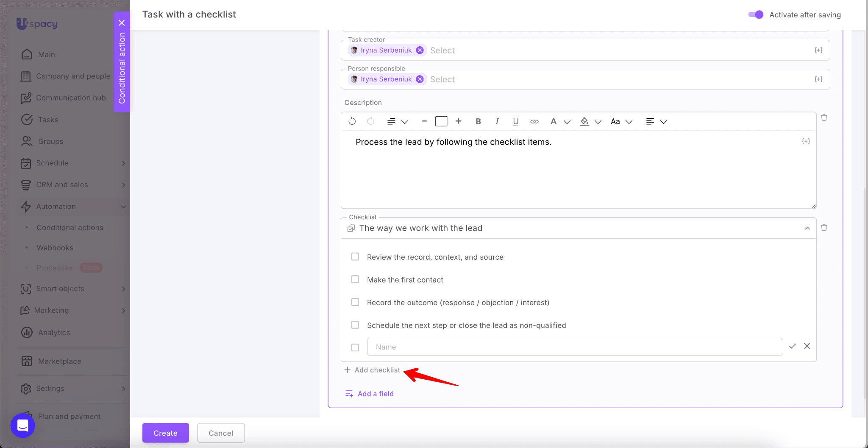Open the font size Aa dropdown
Viewport: 868px width, 448px height.
coord(621,122)
